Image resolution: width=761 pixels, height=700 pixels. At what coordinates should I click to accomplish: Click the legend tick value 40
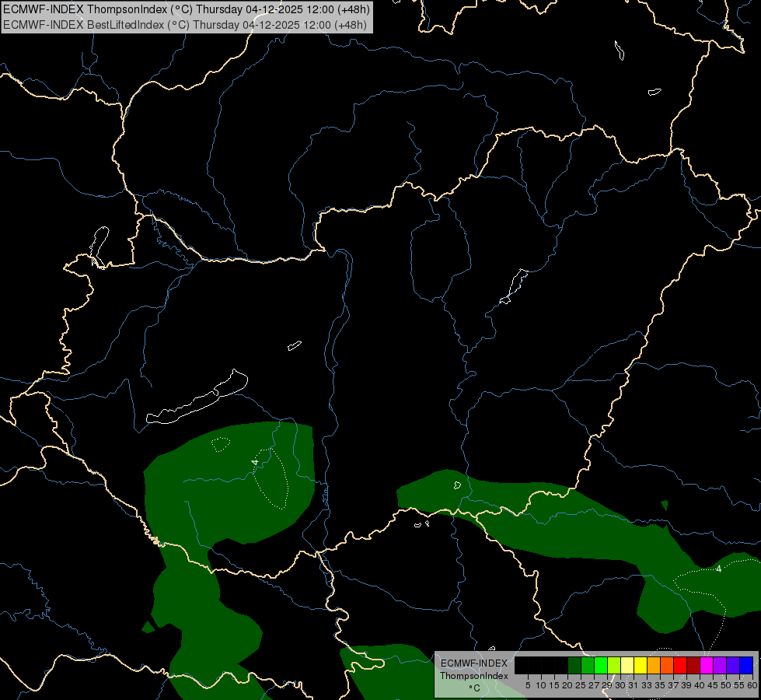coord(700,685)
